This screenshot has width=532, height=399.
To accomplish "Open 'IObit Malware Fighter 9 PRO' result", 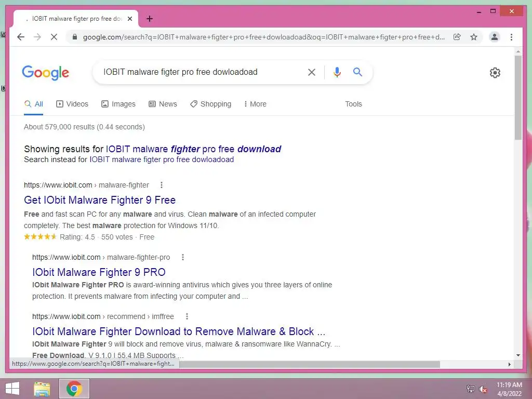I will pyautogui.click(x=99, y=272).
